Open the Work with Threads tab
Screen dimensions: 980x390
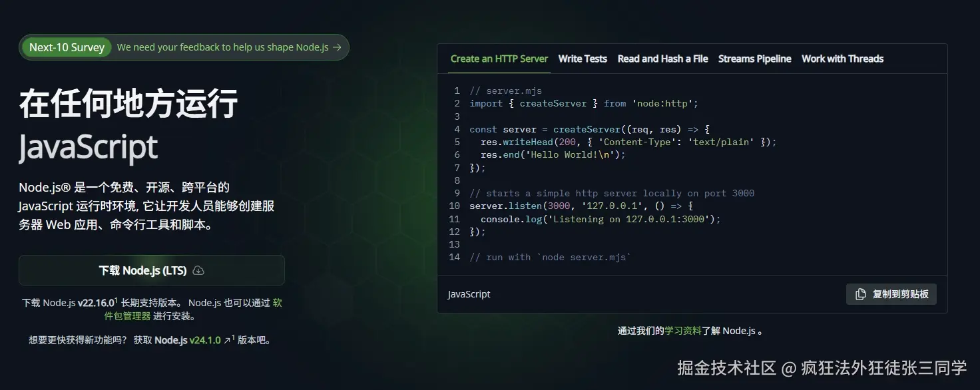[x=842, y=59]
